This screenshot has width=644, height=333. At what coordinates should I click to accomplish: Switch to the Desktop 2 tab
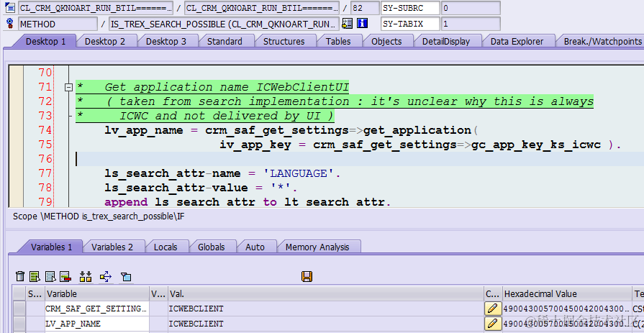click(x=105, y=42)
